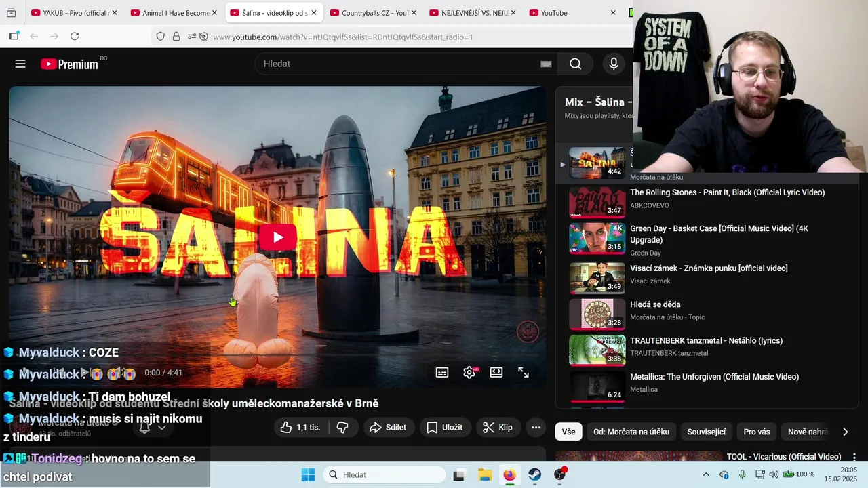Open options for TOOL - Vicarious video
868x488 pixels.
click(x=854, y=457)
